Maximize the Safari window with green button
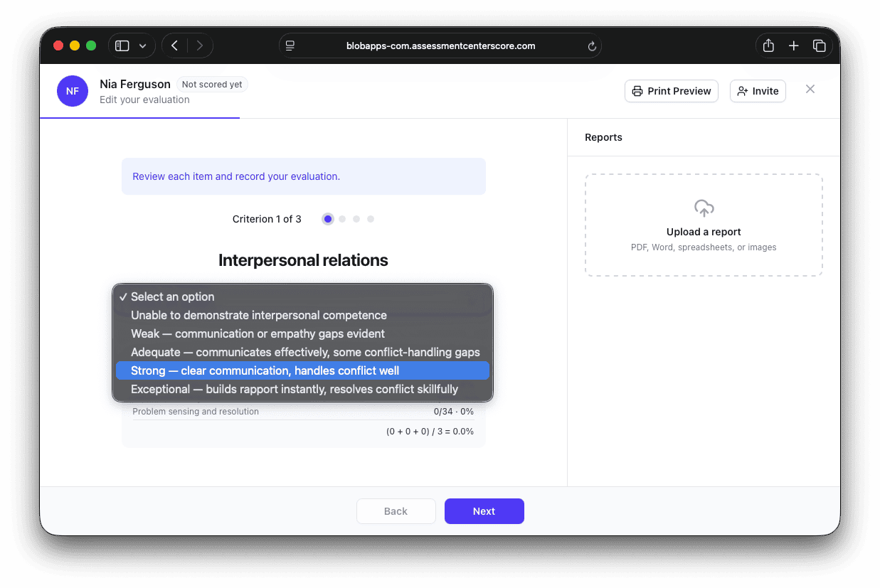Viewport: 880px width, 588px height. (91, 46)
